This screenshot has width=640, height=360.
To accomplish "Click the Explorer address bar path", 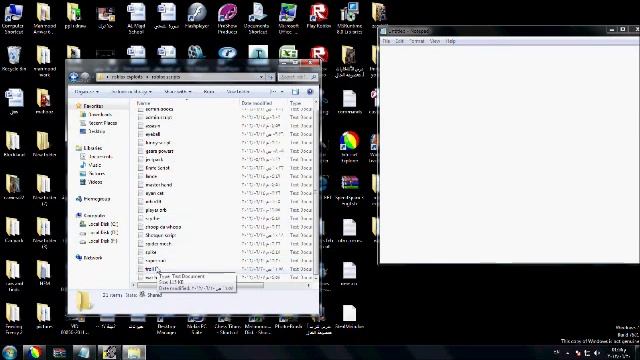I will [180, 77].
